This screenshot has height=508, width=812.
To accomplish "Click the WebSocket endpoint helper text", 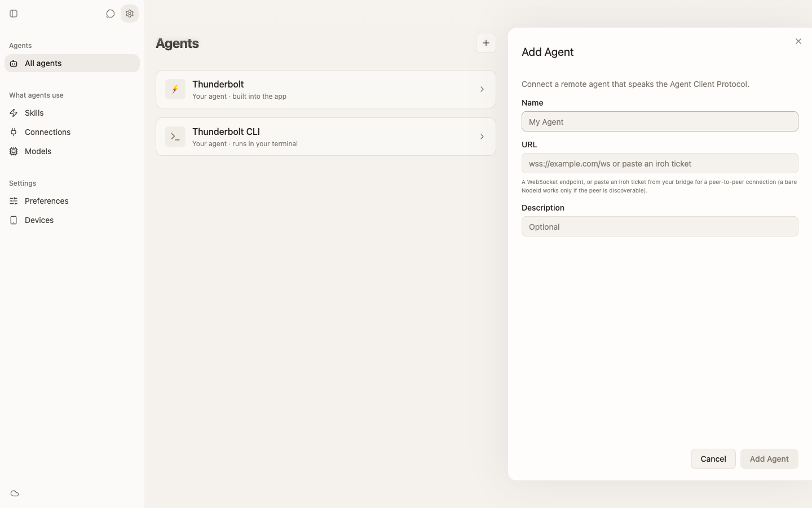I will tap(659, 186).
